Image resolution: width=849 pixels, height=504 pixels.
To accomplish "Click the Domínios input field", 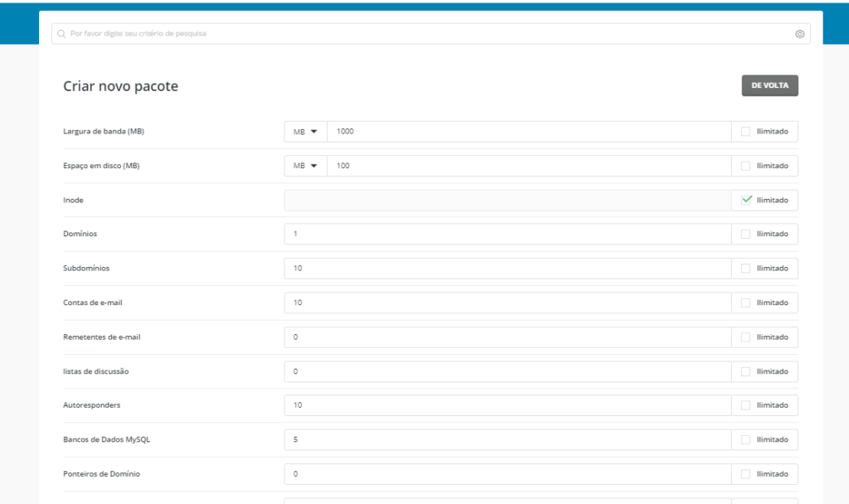I will pyautogui.click(x=507, y=234).
